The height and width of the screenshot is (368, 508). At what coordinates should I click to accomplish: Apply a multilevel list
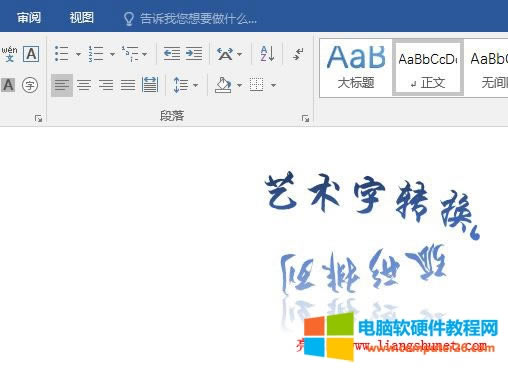(x=130, y=54)
